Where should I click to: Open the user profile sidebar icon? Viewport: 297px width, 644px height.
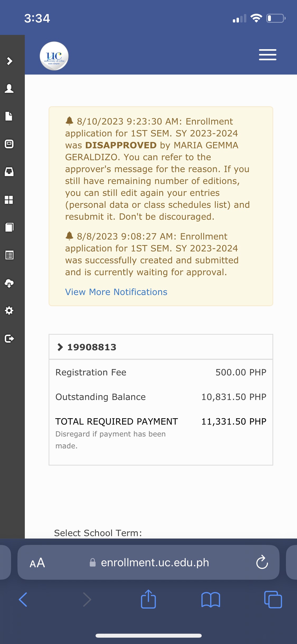[x=9, y=89]
